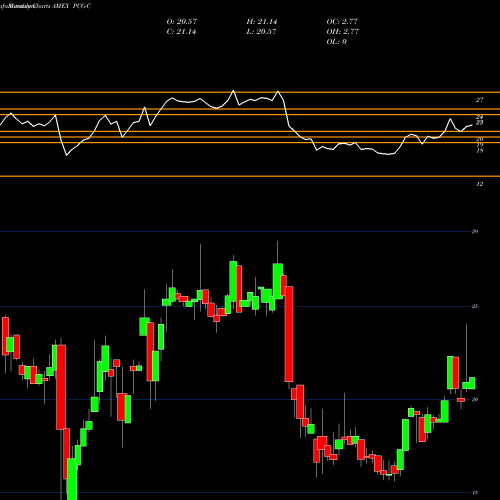Click the low price 'L: 20.57' readout
500x500 pixels.
pos(261,32)
